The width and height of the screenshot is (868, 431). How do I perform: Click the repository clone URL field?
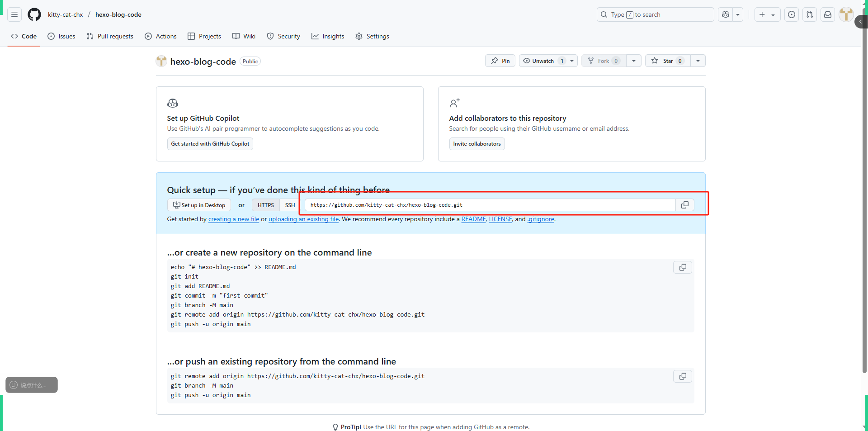click(x=490, y=205)
